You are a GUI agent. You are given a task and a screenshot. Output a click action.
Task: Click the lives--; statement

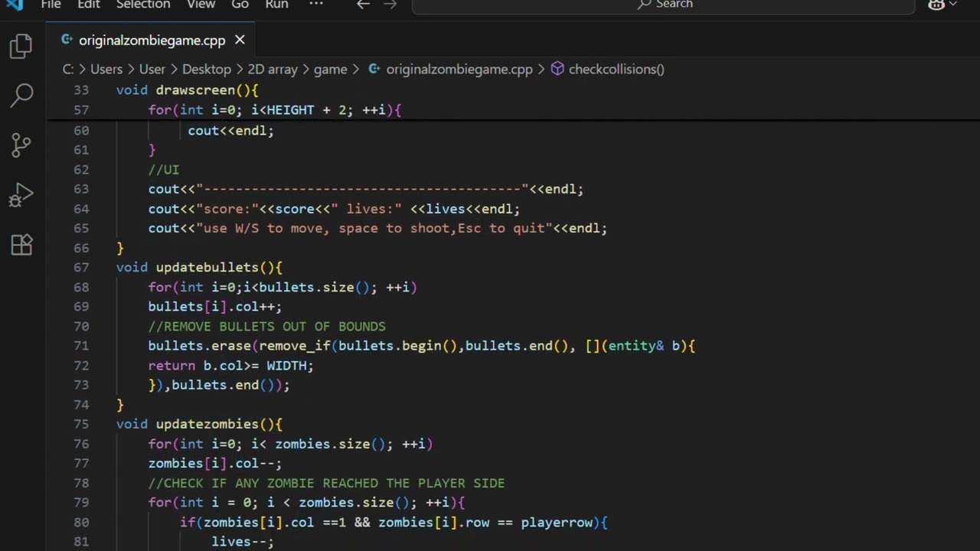pos(243,542)
